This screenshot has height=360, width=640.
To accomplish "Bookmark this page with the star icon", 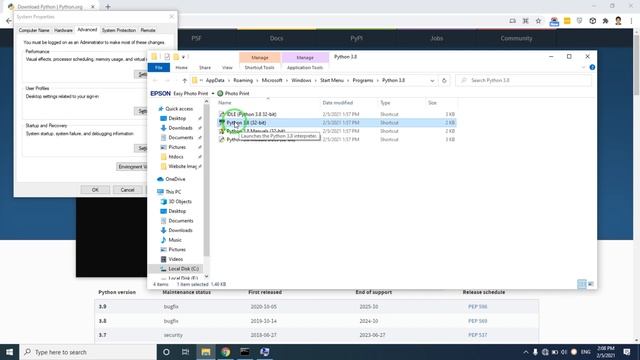I will [x=538, y=21].
